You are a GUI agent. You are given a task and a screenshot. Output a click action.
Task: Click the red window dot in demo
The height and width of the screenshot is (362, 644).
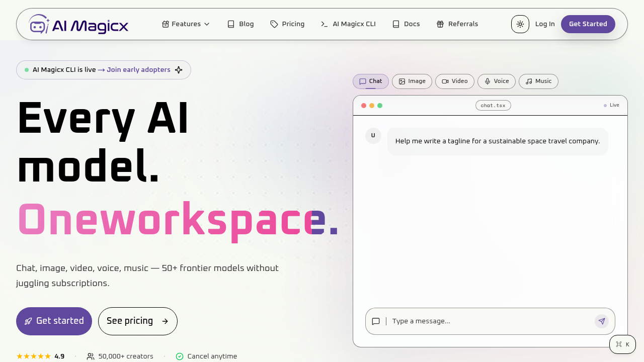(364, 106)
